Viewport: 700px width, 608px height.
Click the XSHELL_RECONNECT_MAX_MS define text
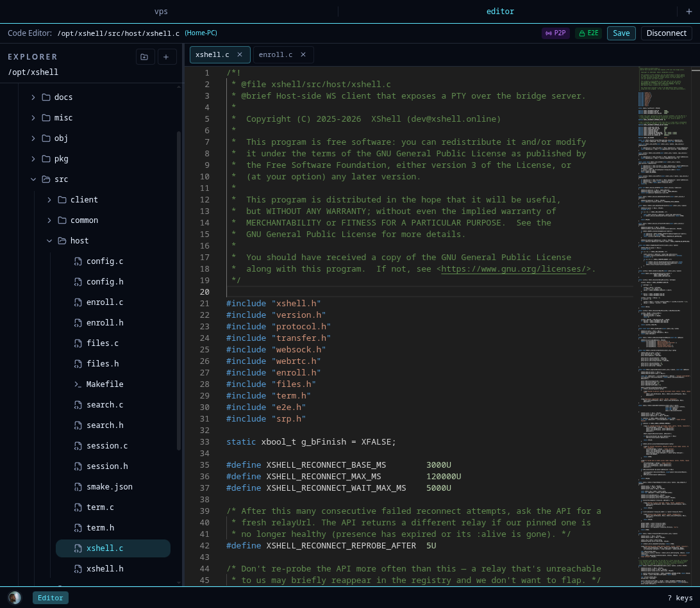pyautogui.click(x=324, y=477)
